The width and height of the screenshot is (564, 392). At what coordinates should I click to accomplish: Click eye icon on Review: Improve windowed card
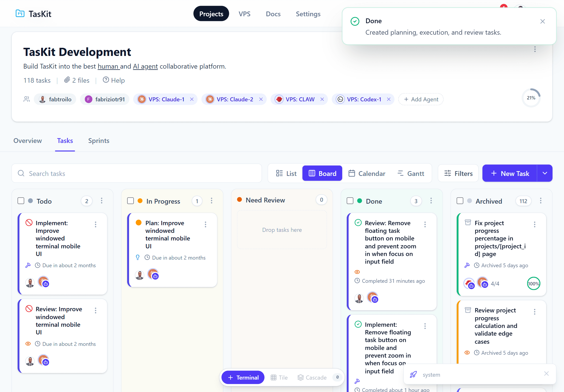click(28, 344)
